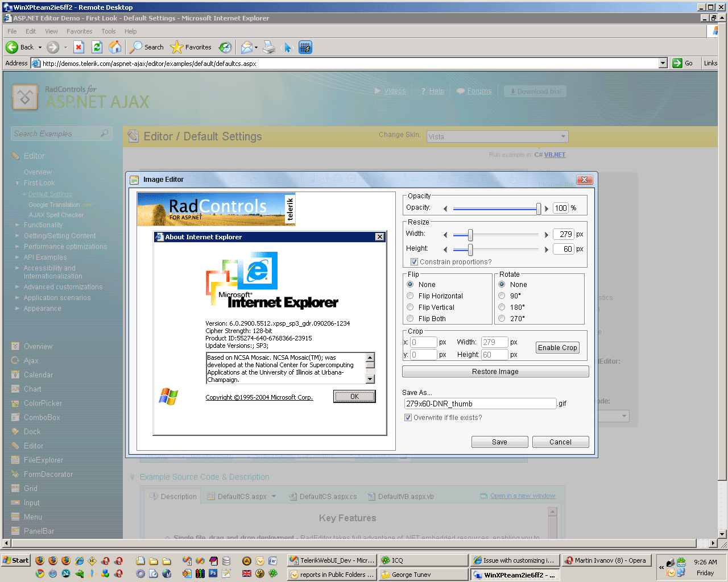The image size is (728, 582).
Task: Open the Change Skin dropdown showing Vista
Action: point(497,136)
